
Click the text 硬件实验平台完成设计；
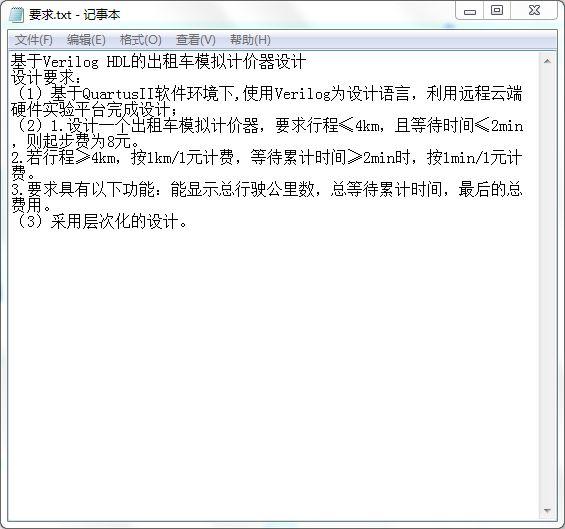tap(94, 110)
